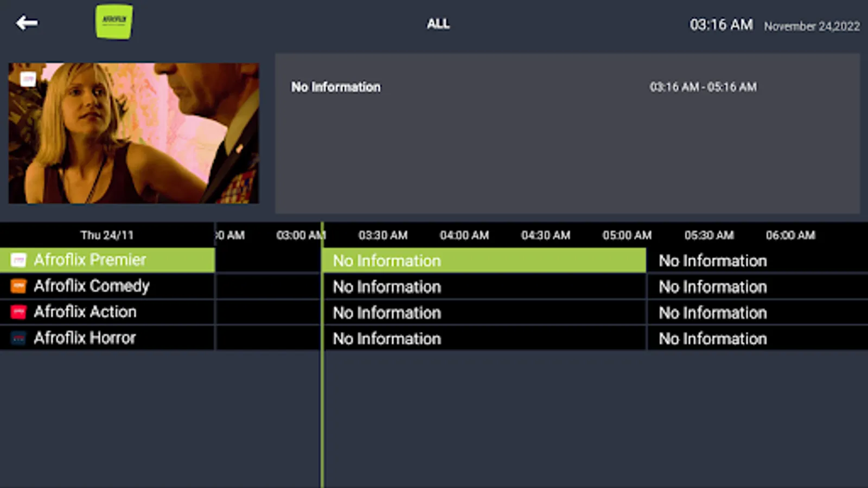
Task: Select Afroflix Comedy current program slot
Action: click(484, 286)
